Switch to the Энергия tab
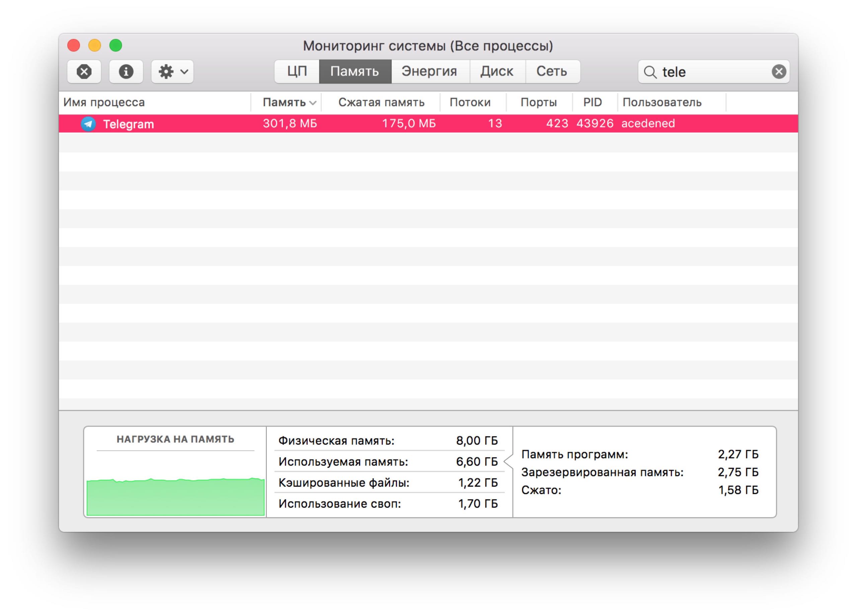 429,71
